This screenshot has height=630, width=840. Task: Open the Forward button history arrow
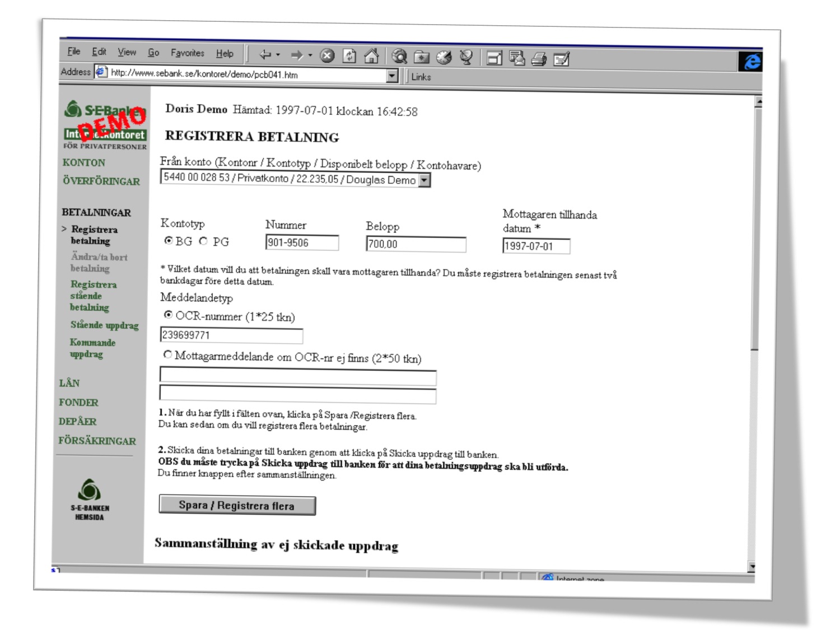tap(310, 55)
